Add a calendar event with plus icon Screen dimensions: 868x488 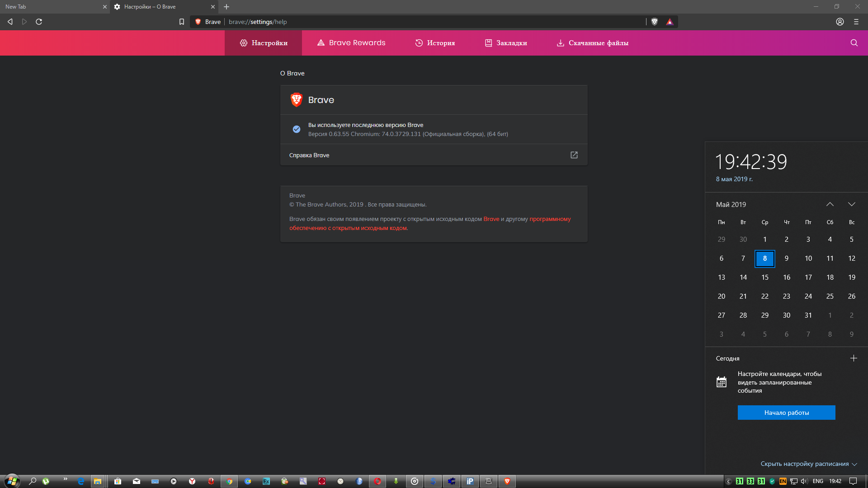pyautogui.click(x=853, y=358)
